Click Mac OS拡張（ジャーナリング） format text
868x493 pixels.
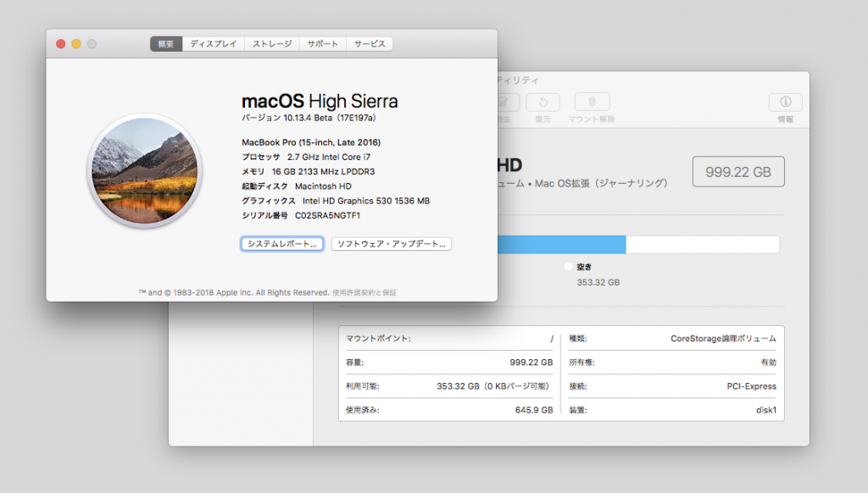pos(601,183)
